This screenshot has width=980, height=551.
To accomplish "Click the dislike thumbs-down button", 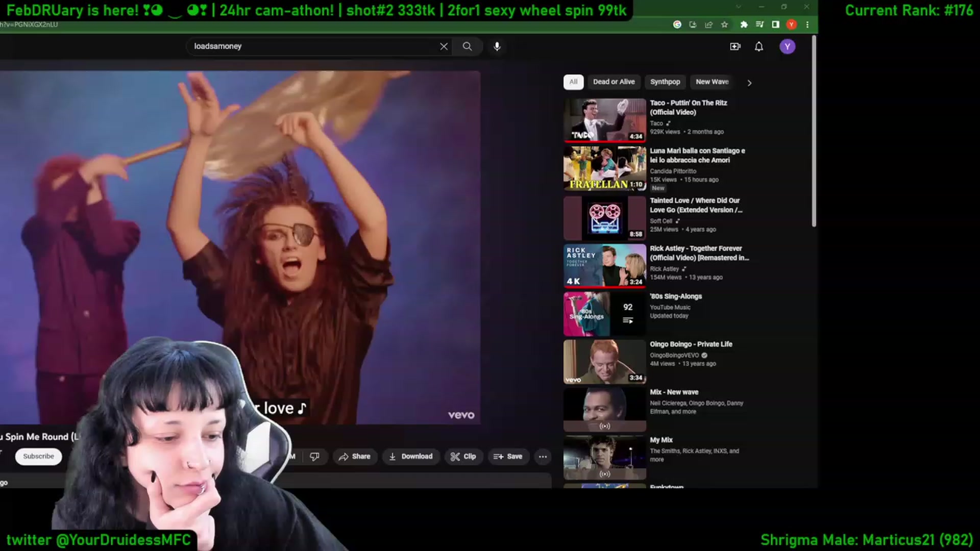I will (314, 457).
